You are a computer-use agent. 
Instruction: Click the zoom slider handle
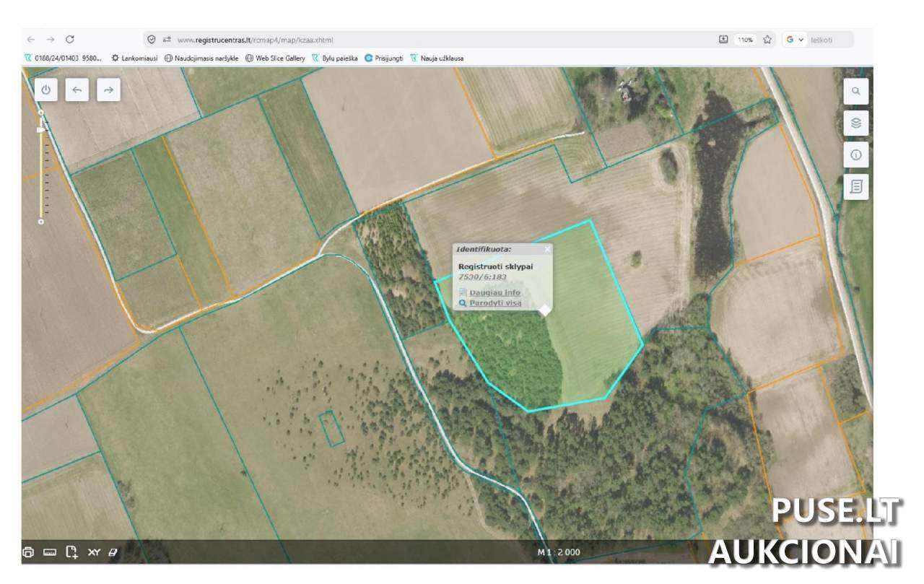tap(41, 128)
